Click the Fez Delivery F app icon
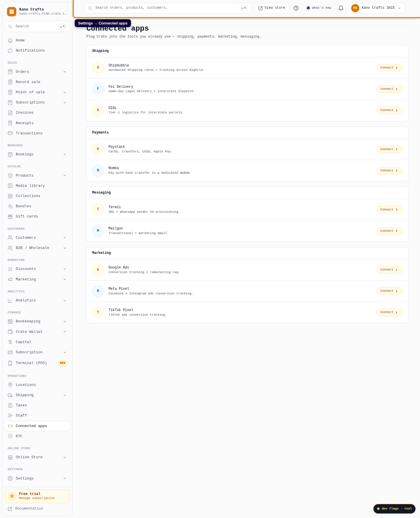 (98, 89)
